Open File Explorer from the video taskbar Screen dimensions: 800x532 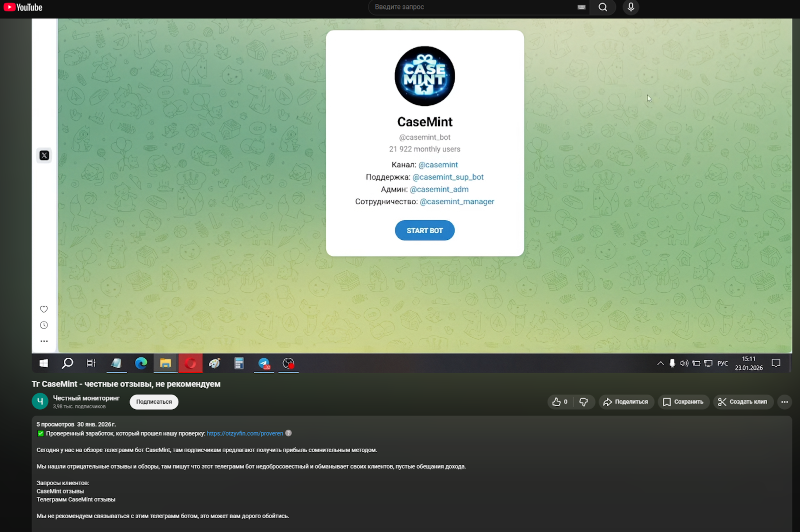click(x=165, y=363)
